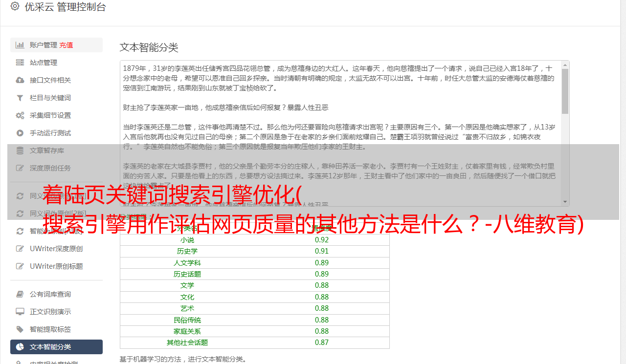The height and width of the screenshot is (364, 626).
Task: Click the 人文学科 category cell
Action: pos(187,263)
